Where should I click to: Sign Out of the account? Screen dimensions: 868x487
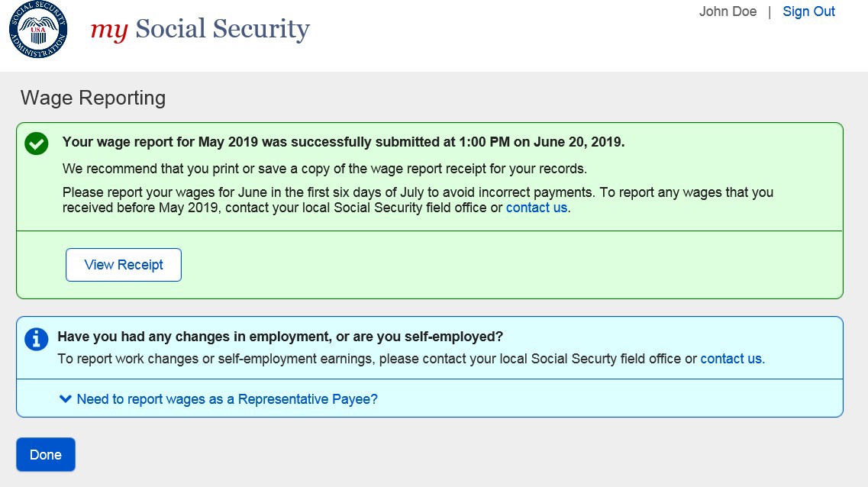(808, 11)
